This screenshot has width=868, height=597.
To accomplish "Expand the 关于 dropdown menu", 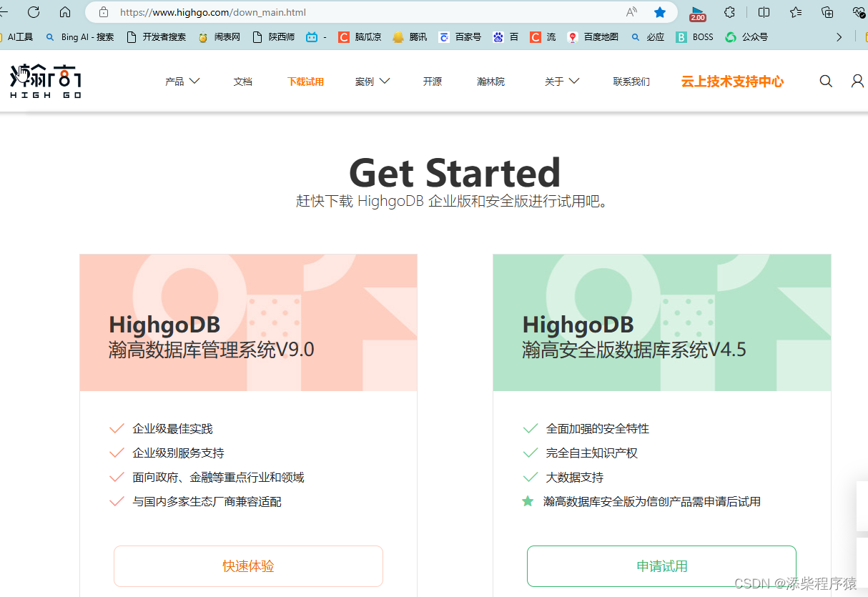I will pos(562,82).
